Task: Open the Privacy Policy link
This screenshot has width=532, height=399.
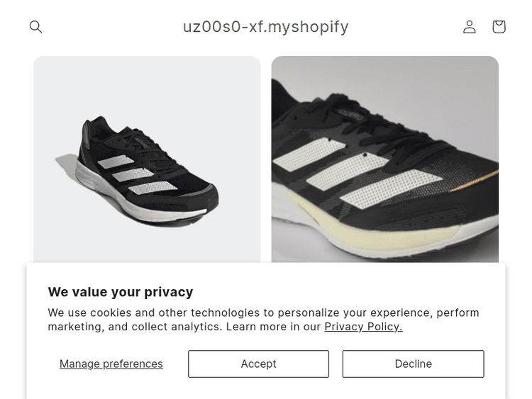Action: click(x=363, y=327)
